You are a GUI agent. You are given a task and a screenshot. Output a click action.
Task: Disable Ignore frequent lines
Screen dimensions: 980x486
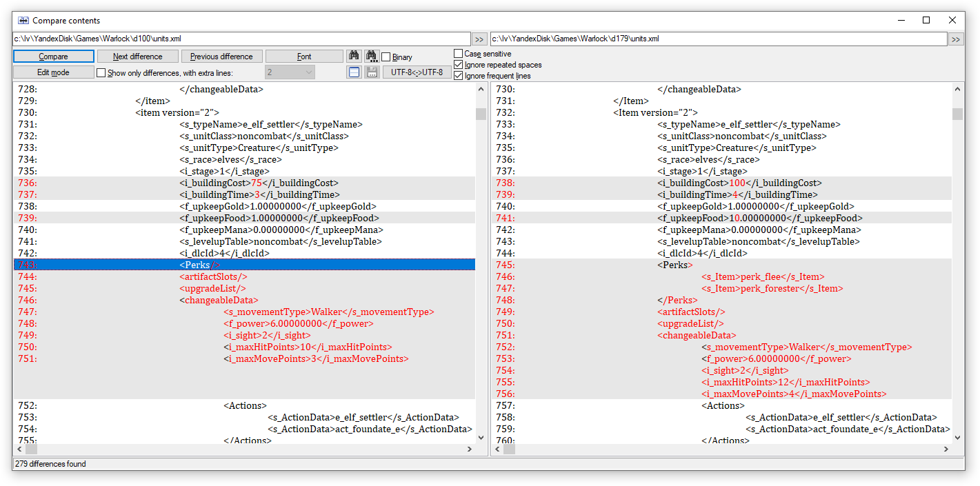[x=459, y=76]
